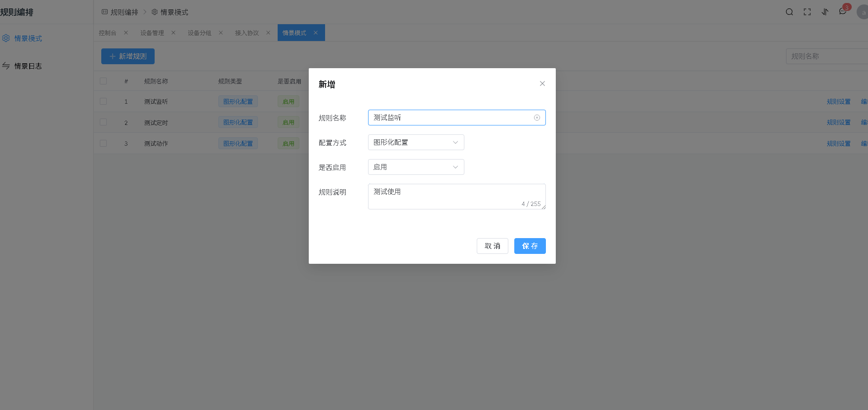
Task: Switch to the 设备分组 tab
Action: 200,33
